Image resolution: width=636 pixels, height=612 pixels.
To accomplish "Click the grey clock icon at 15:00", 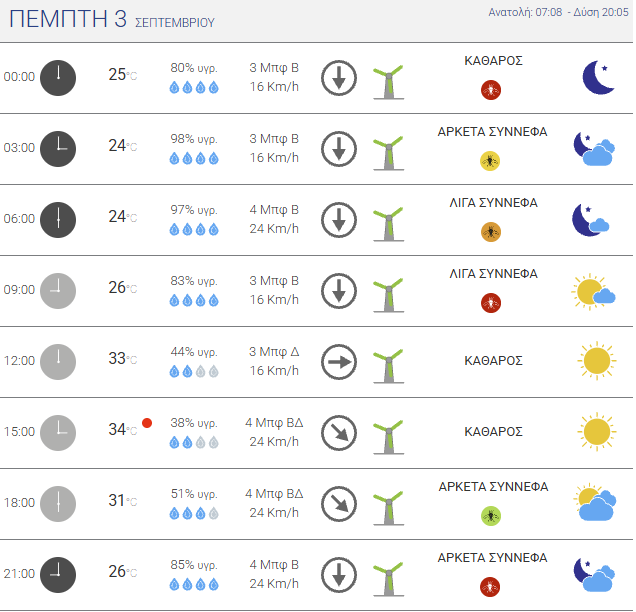I will tap(58, 433).
